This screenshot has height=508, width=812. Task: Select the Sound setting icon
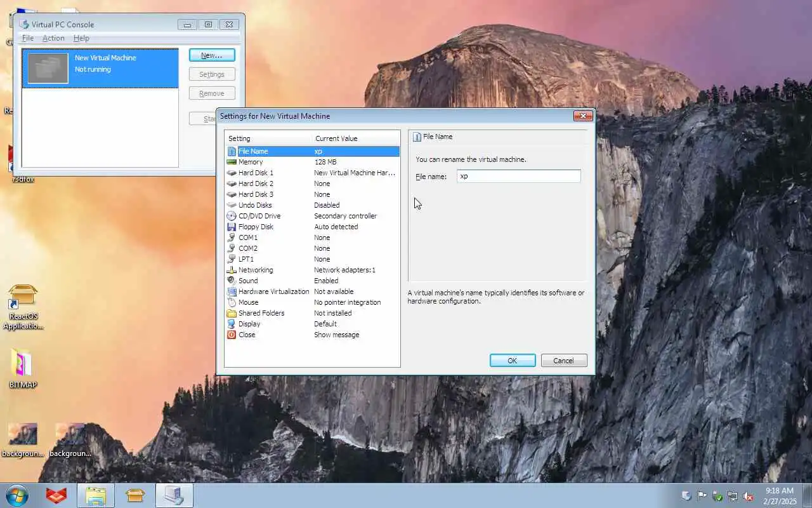pyautogui.click(x=232, y=281)
